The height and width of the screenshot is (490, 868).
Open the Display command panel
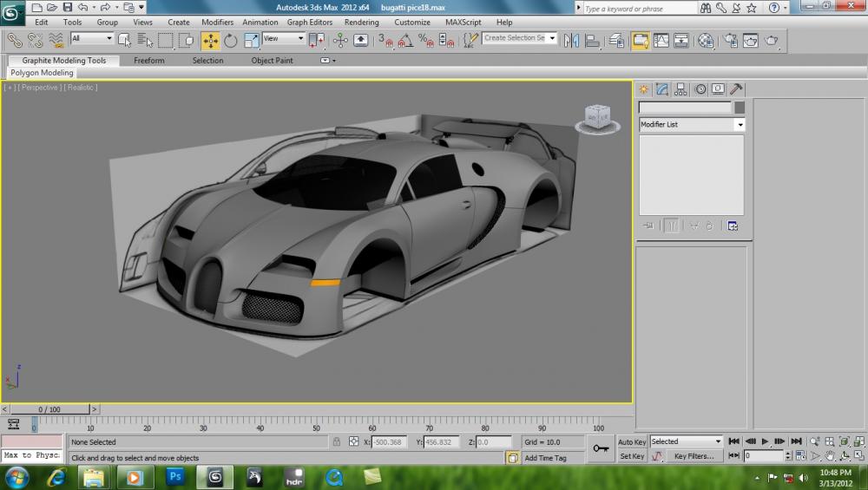(x=718, y=89)
